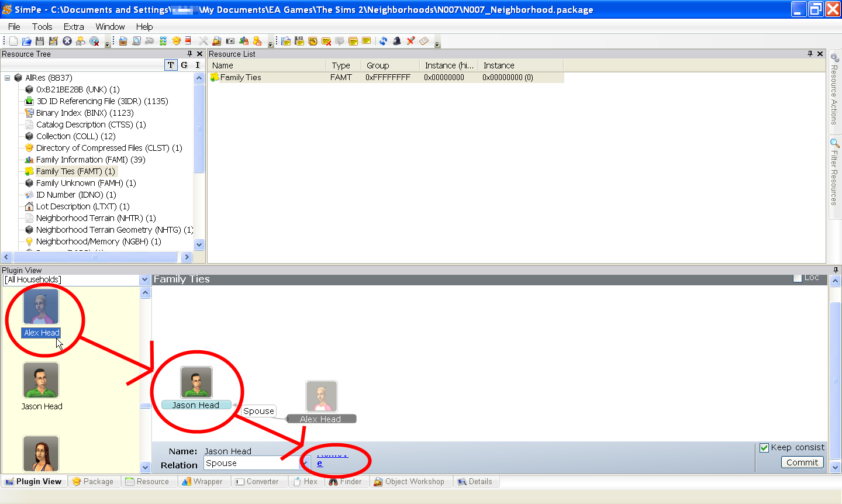
Task: Toggle the Loc checkbox
Action: (x=798, y=278)
